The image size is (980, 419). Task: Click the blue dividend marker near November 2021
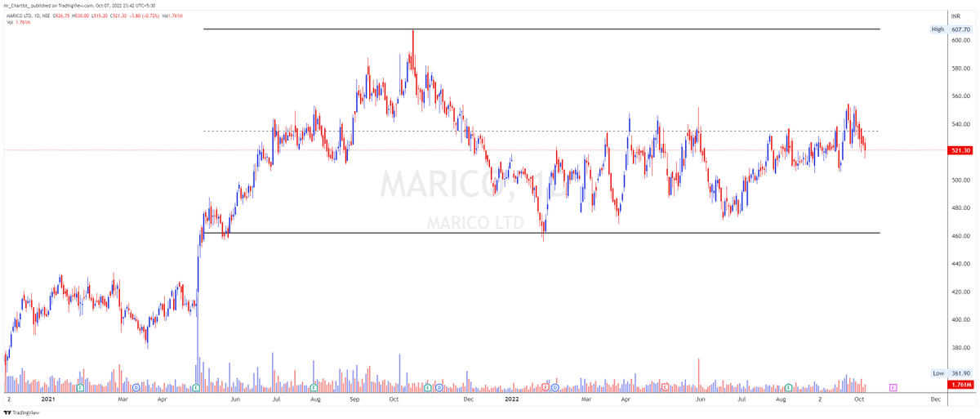439,387
